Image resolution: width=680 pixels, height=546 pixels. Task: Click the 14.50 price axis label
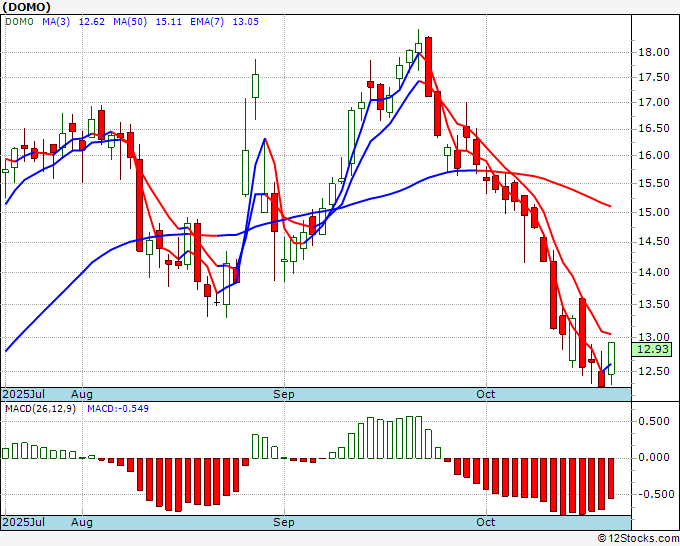(x=654, y=242)
